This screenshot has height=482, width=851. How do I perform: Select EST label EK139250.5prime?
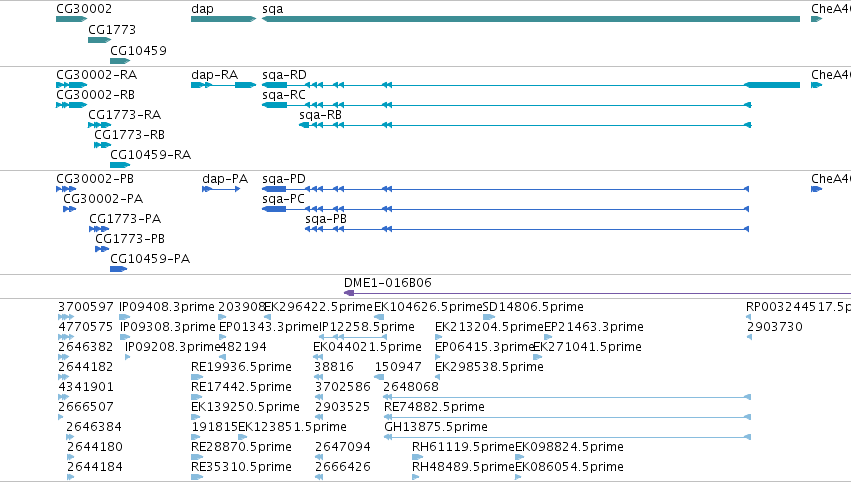tap(245, 407)
